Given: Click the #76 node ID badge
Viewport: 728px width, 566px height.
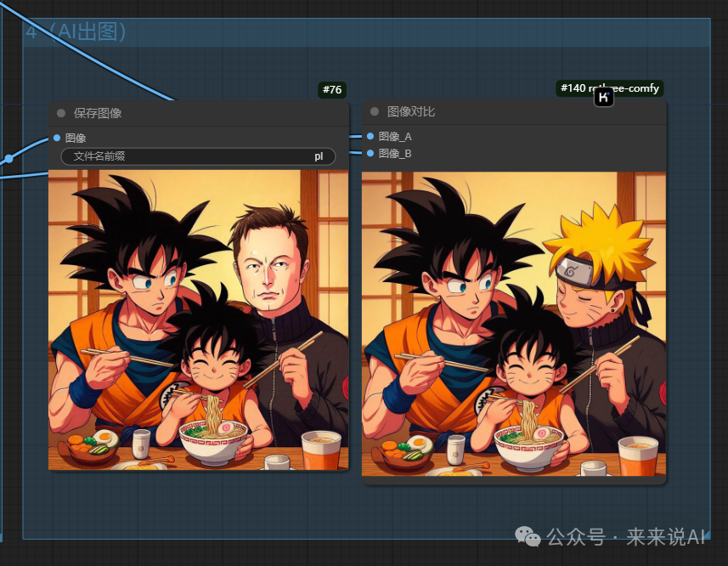Looking at the screenshot, I should (x=332, y=89).
